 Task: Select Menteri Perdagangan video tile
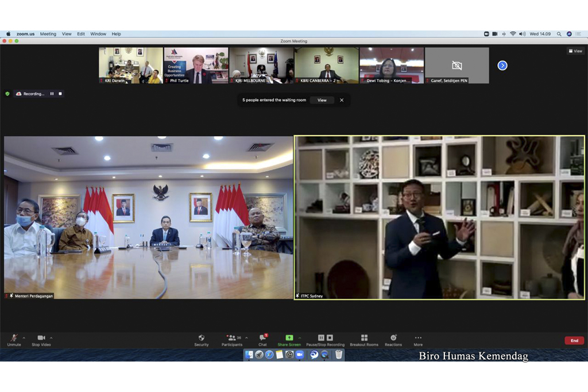click(x=149, y=217)
